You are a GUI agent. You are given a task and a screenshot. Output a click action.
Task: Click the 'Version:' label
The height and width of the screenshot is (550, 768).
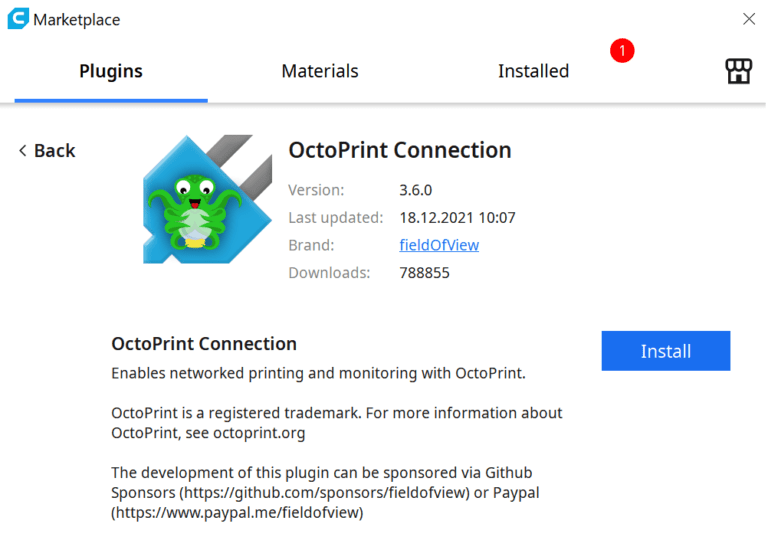click(x=316, y=190)
